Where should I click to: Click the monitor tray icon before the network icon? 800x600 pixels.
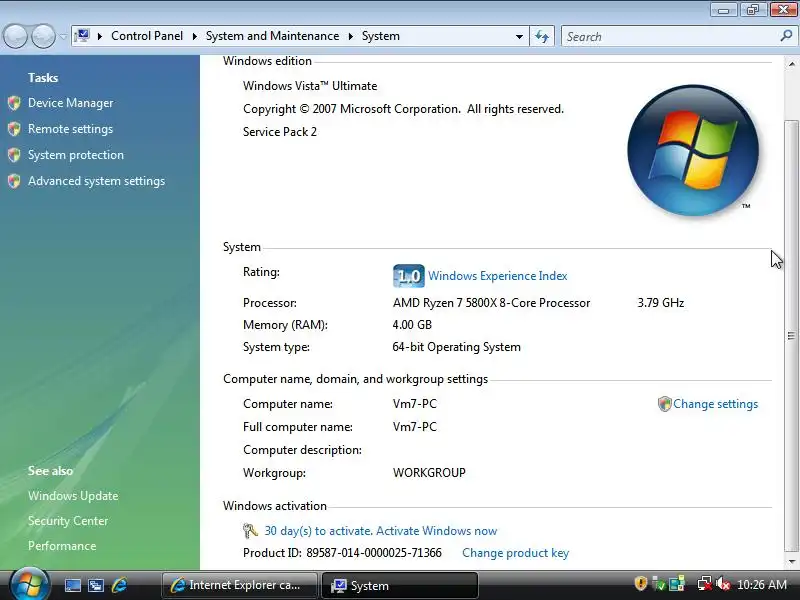click(x=677, y=584)
